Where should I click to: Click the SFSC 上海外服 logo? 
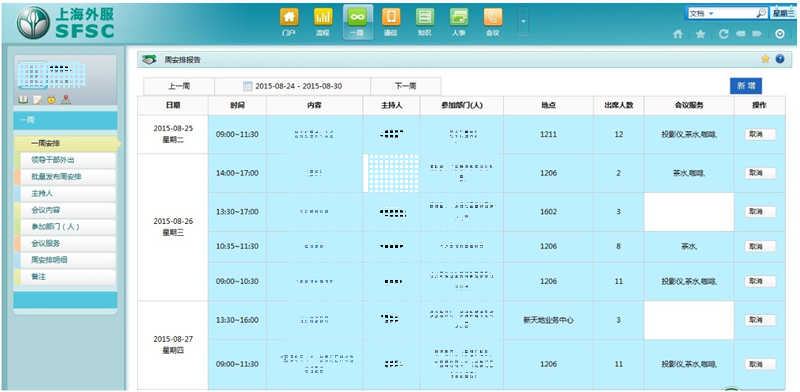65,22
